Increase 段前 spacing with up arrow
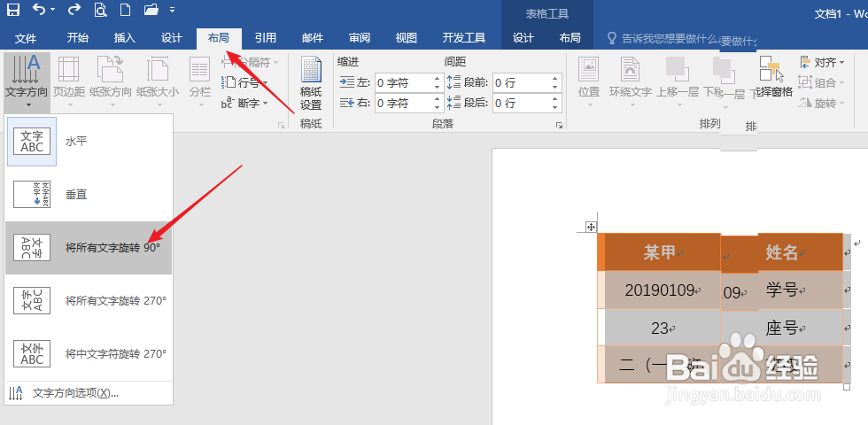868x425 pixels. pyautogui.click(x=555, y=79)
